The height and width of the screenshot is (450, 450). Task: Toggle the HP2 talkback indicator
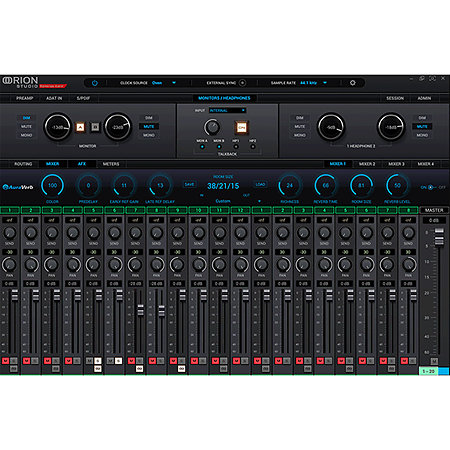click(253, 147)
